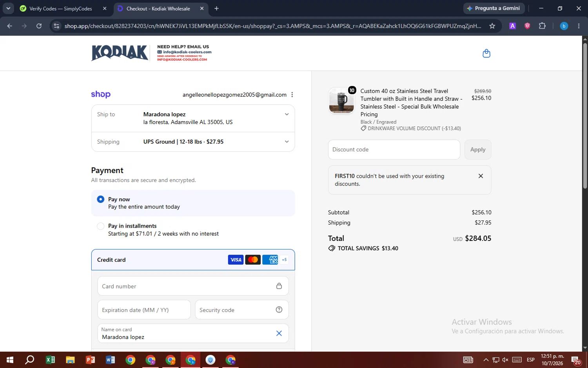Viewport: 588px width, 368px height.
Task: Launch Word from the taskbar
Action: 110,360
